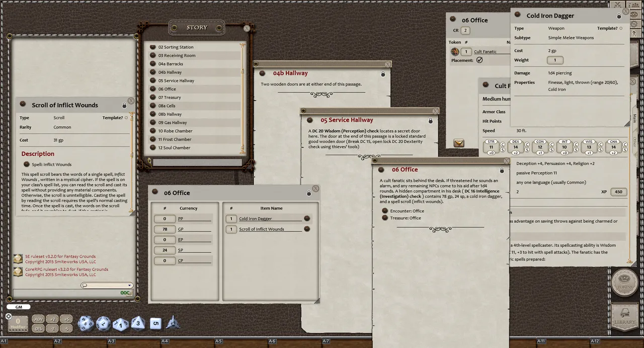This screenshot has height=348, width=644.
Task: Roll the d4 pyramid die
Action: pos(173,322)
